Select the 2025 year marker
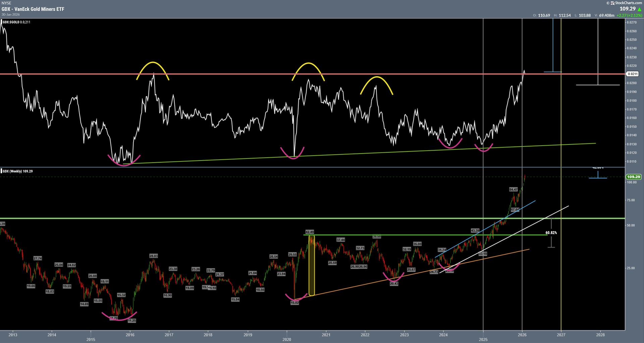 [x=483, y=339]
